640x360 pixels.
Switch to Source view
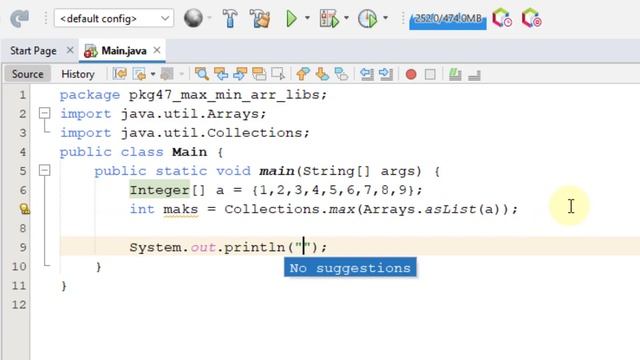pos(27,74)
